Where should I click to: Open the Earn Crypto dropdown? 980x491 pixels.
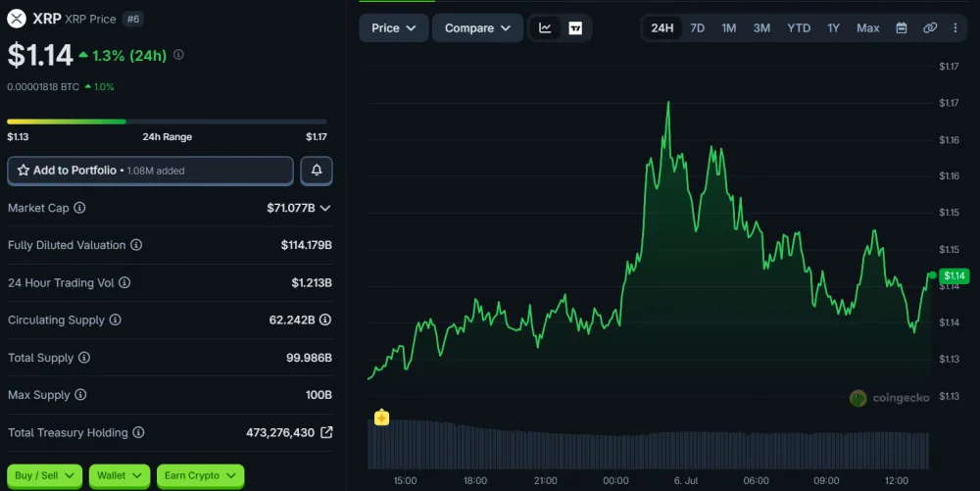pos(200,476)
